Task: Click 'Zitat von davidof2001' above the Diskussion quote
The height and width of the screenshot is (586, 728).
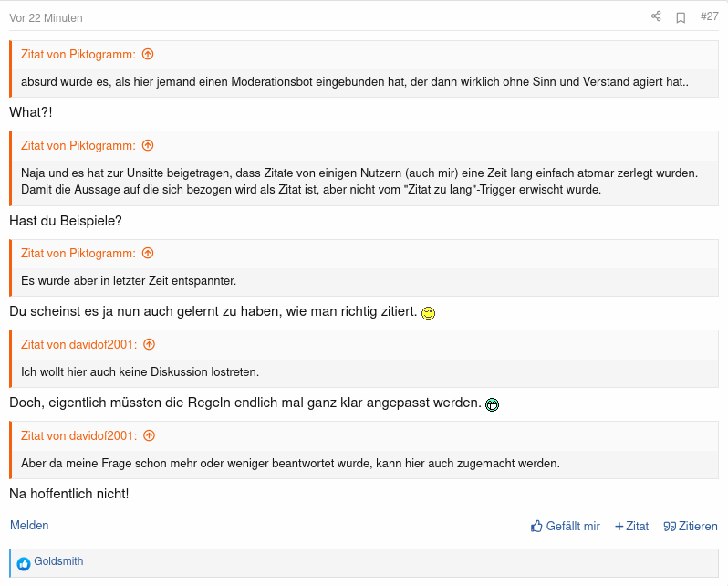Action: [x=79, y=344]
